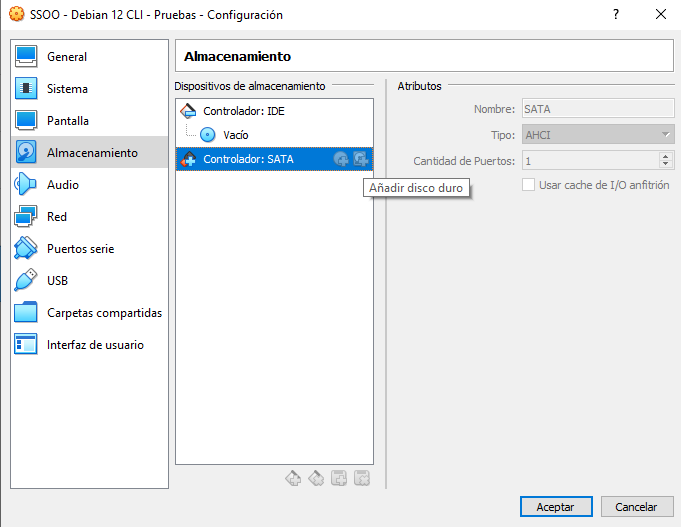Open Pantalla display settings
681x527 pixels.
click(x=67, y=121)
